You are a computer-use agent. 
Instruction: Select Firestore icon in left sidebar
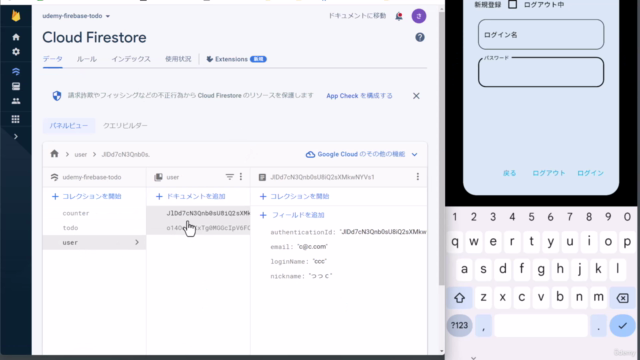pos(16,71)
